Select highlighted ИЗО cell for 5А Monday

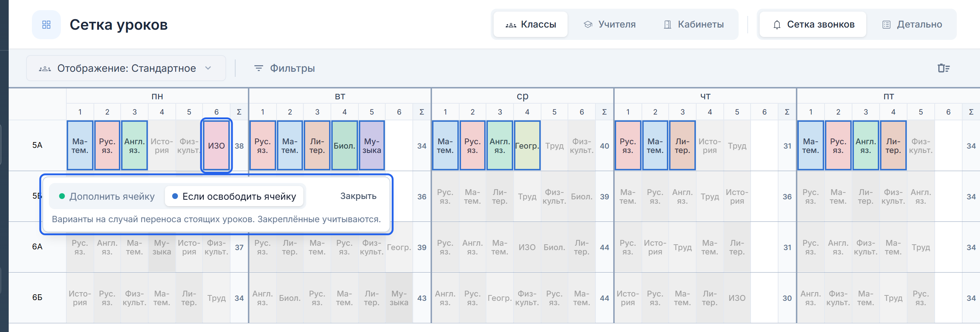(216, 145)
